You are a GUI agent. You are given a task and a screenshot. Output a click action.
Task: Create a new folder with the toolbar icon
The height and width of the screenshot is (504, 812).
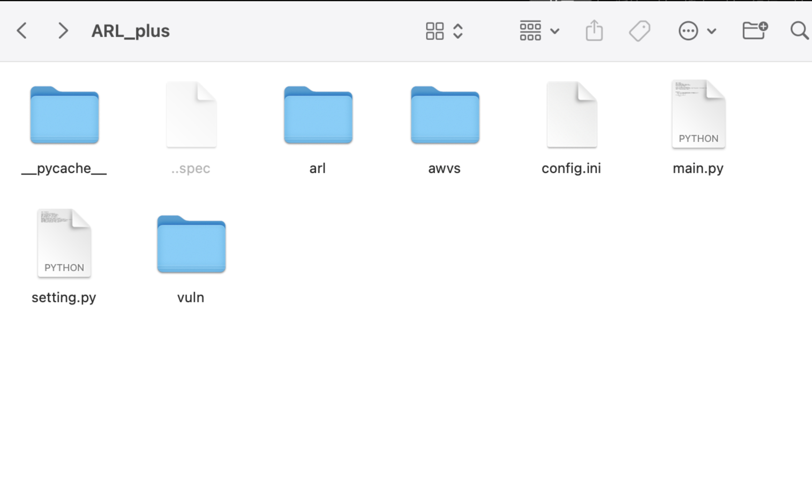(755, 31)
